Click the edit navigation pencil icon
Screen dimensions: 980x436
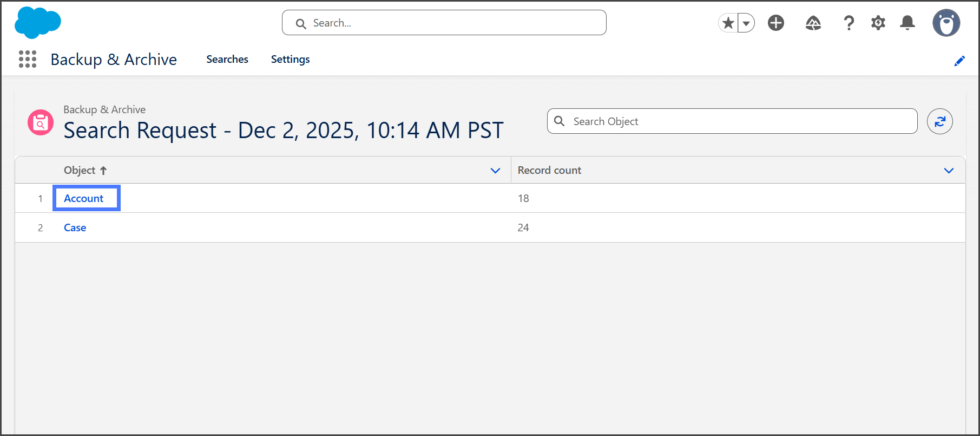(x=959, y=61)
